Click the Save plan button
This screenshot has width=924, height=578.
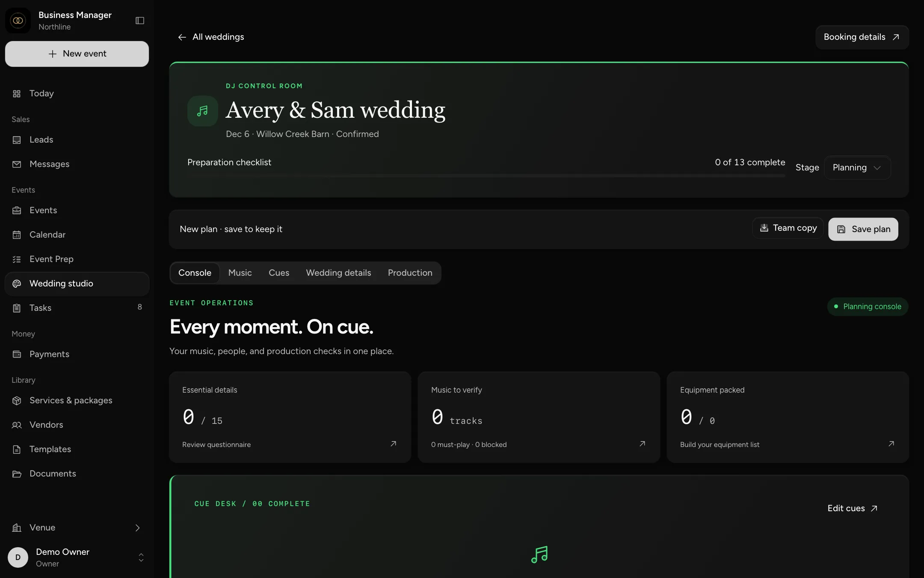coord(863,229)
